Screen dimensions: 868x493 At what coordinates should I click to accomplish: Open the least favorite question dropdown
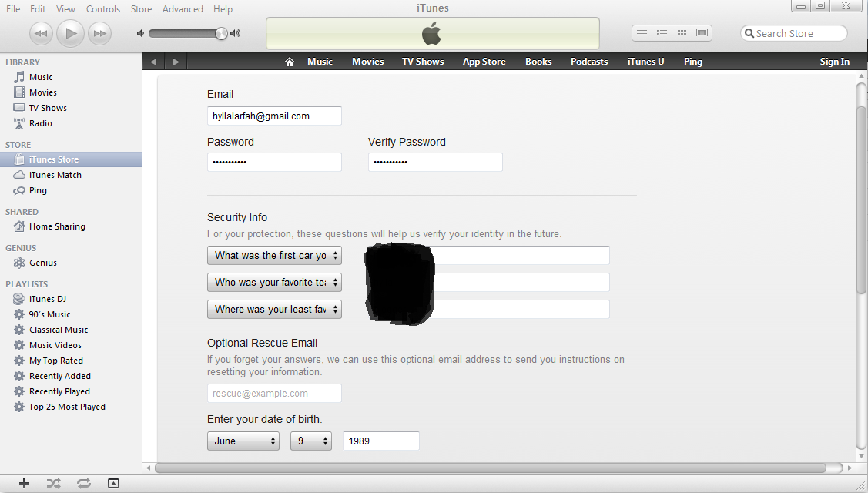click(x=274, y=309)
